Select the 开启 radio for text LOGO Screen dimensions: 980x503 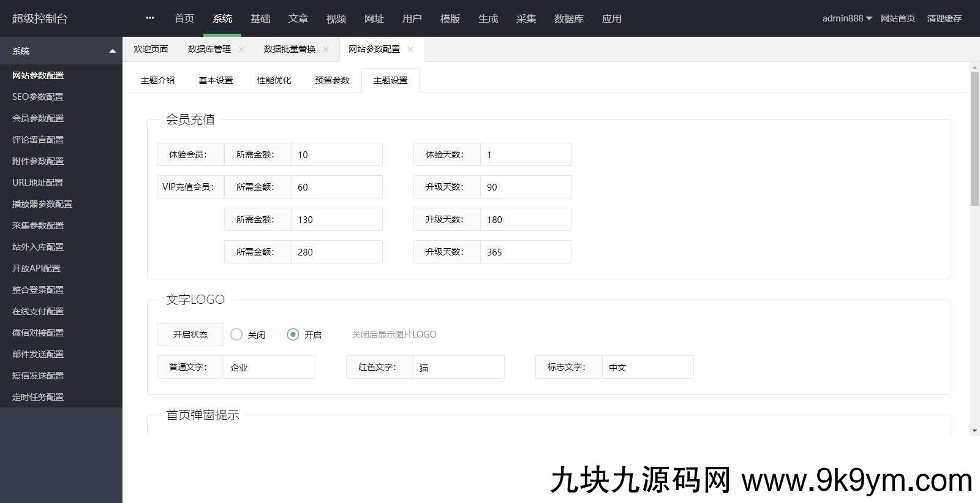click(293, 335)
